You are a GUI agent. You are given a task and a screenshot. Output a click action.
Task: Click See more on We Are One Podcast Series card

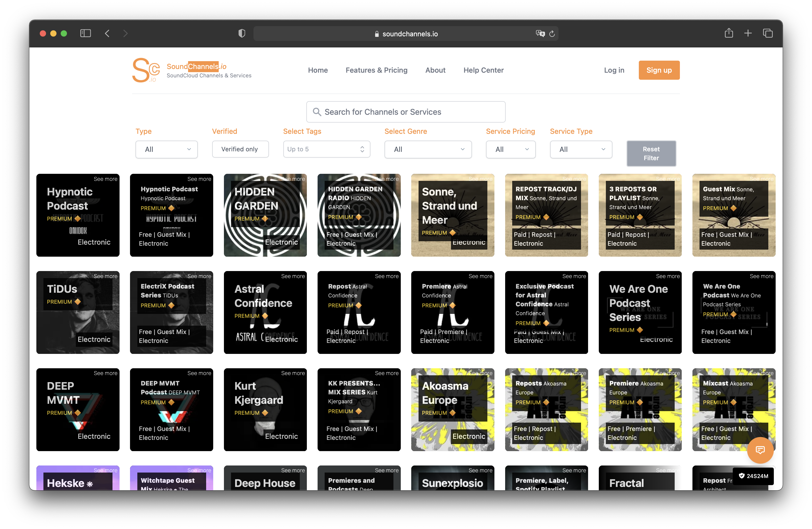coord(668,276)
